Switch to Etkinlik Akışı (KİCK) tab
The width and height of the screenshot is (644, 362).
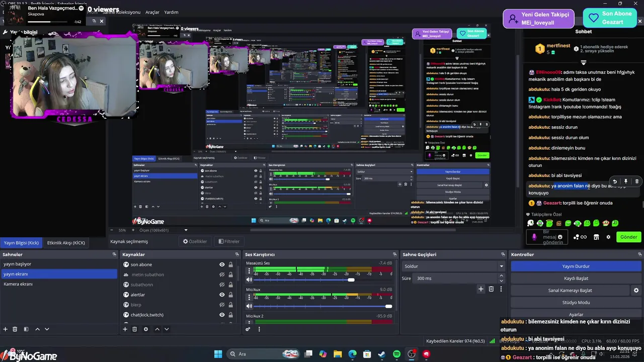(x=66, y=243)
